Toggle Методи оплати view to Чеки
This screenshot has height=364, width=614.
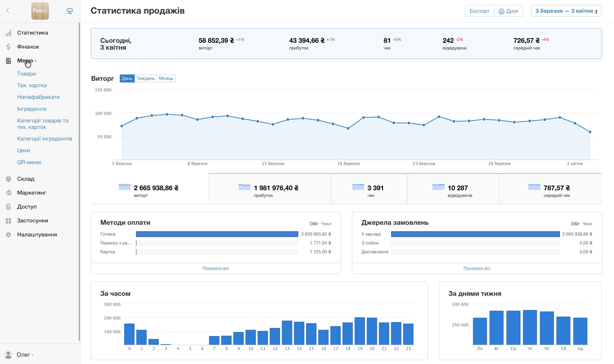click(x=326, y=224)
